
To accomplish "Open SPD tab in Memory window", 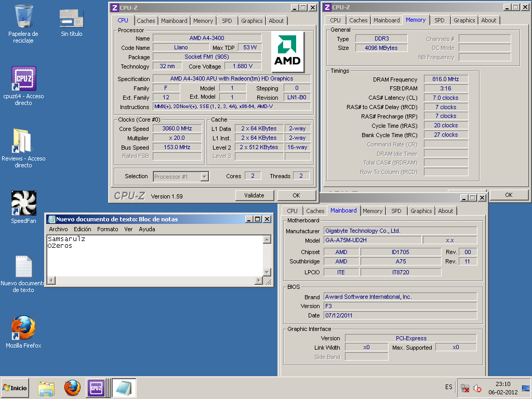I will pyautogui.click(x=440, y=20).
